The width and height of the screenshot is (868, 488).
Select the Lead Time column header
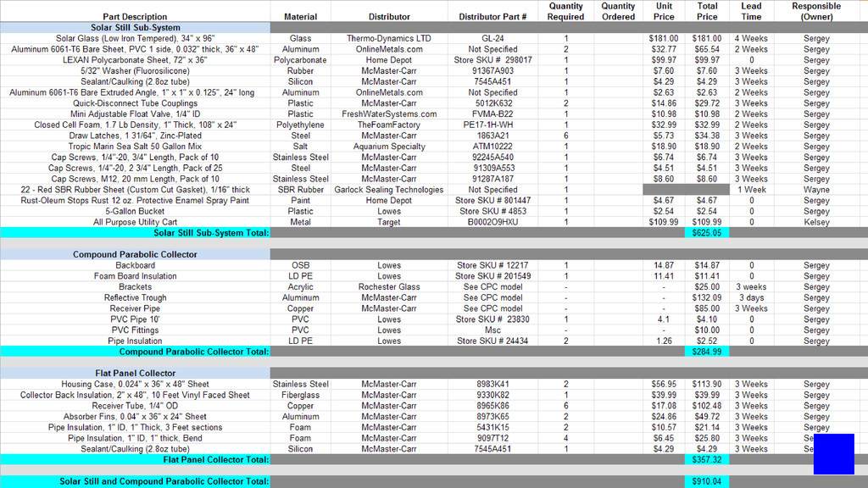click(x=751, y=11)
